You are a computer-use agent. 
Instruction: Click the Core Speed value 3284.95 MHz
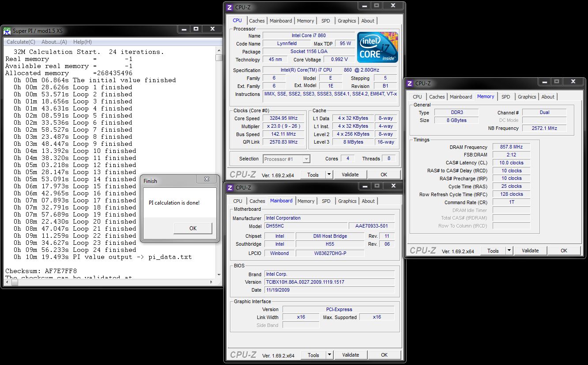click(283, 118)
